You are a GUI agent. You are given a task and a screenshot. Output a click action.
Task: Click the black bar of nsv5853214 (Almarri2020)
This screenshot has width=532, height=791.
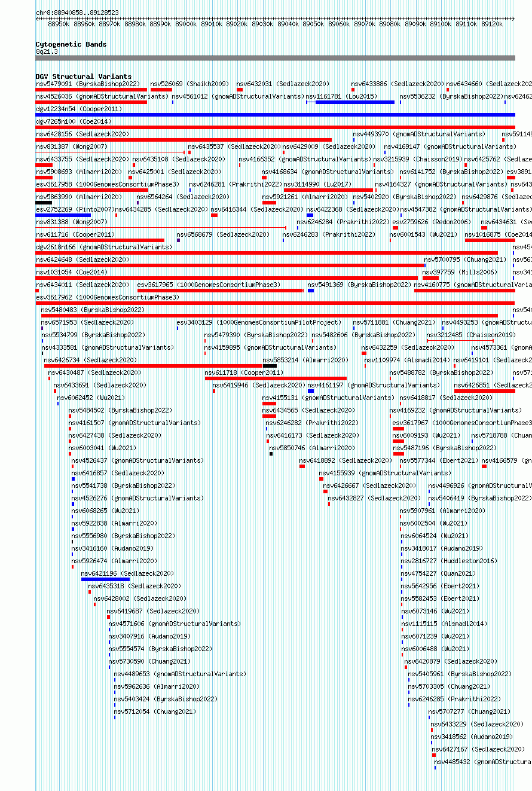pyautogui.click(x=270, y=366)
